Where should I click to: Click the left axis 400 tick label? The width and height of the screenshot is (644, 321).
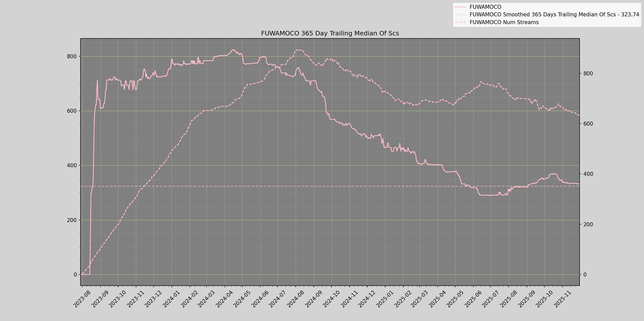coord(72,166)
